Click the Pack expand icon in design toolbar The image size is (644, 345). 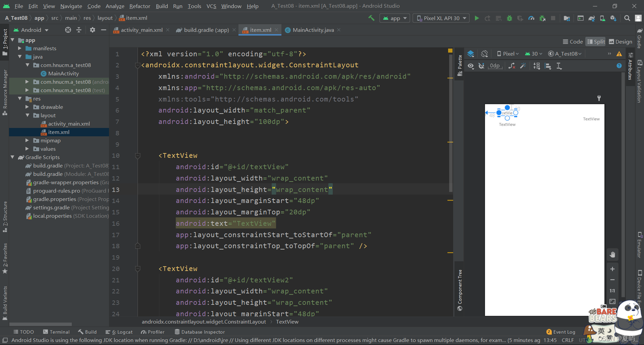537,66
